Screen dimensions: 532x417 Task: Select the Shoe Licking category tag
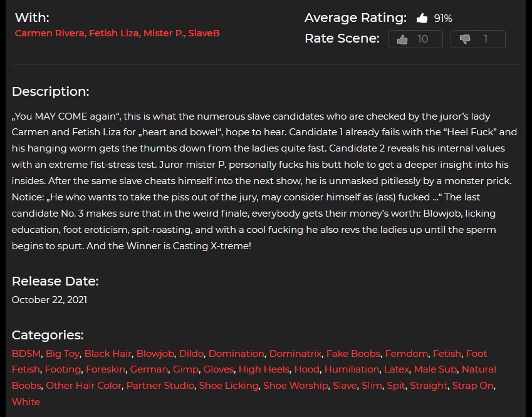(x=229, y=386)
